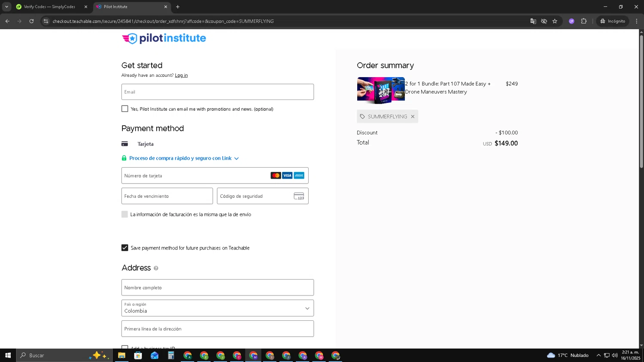
Task: Close the Pilot Institute tab
Action: click(166, 7)
